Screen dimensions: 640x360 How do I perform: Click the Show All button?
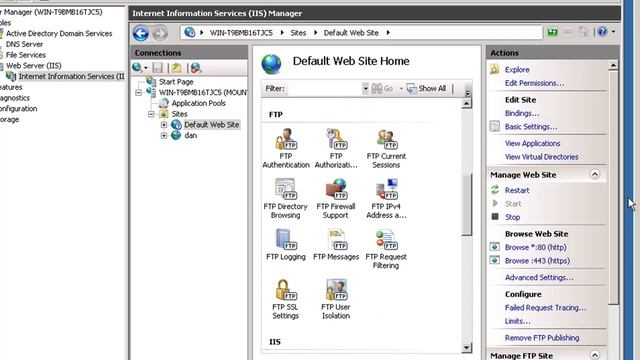[x=426, y=89]
